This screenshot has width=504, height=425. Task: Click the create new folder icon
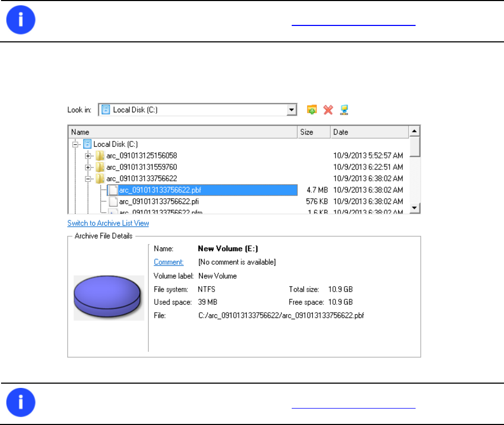pos(312,110)
